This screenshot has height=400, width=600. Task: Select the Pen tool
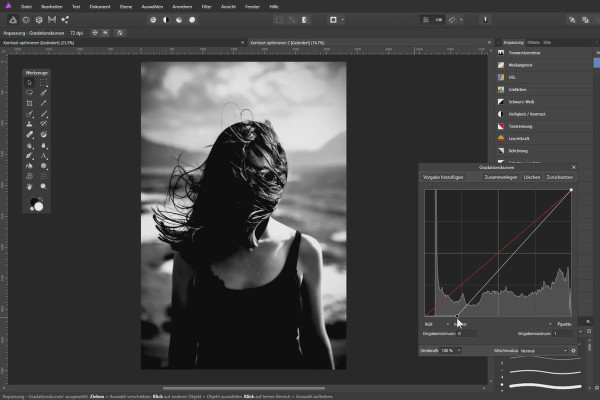point(29,155)
